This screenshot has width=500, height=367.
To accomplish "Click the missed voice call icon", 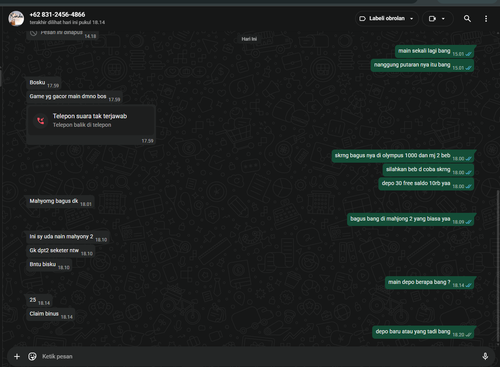I will 41,121.
